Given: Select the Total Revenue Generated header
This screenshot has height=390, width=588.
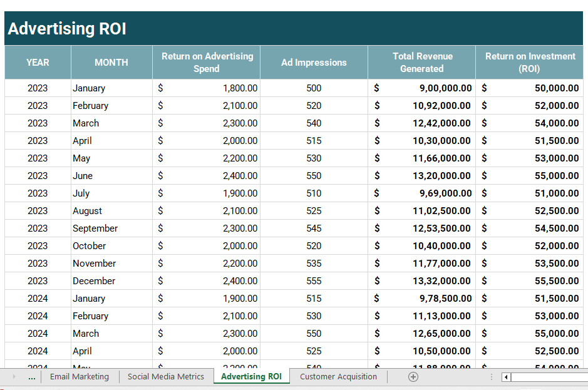Looking at the screenshot, I should 422,63.
